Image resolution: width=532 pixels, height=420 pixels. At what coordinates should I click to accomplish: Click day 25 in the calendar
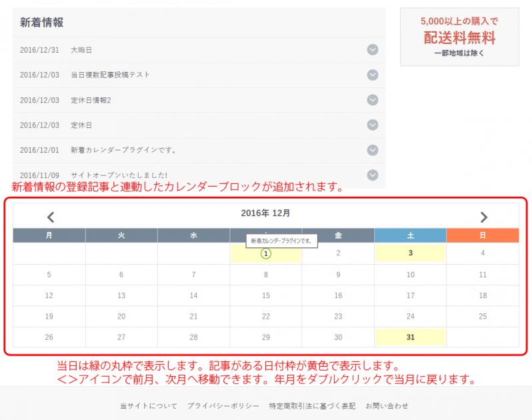[483, 317]
